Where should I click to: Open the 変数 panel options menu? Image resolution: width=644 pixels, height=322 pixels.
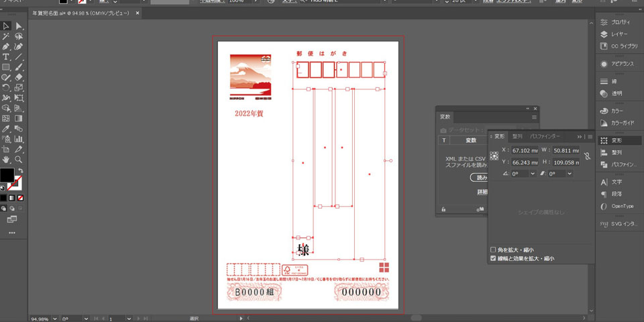coord(535,117)
